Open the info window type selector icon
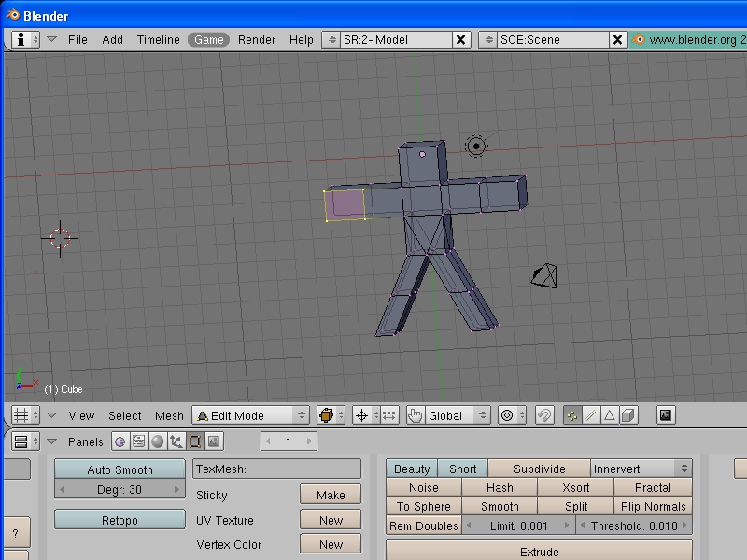The height and width of the screenshot is (560, 747). click(x=25, y=39)
